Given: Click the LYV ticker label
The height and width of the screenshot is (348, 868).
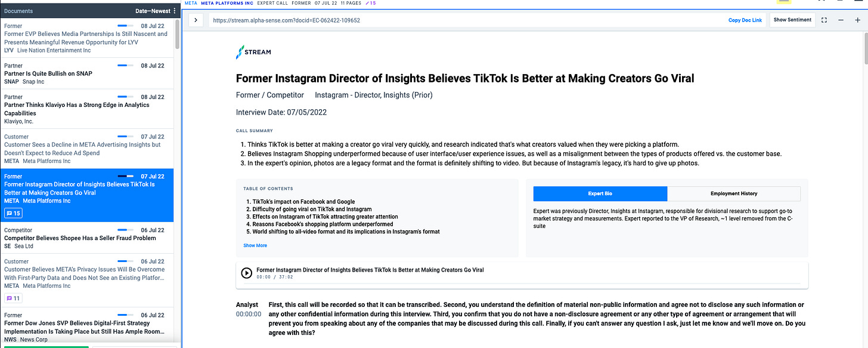Looking at the screenshot, I should coord(9,50).
